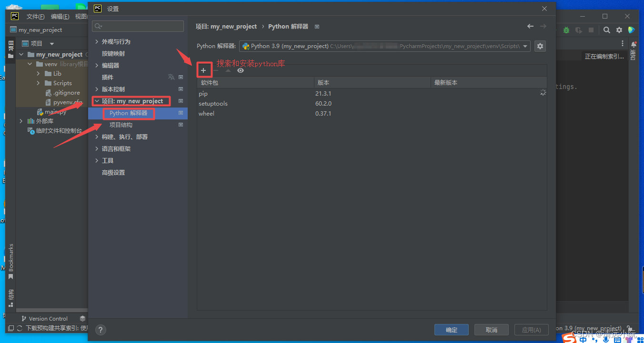
Task: Open the 项目 tool window side tab
Action: click(10, 49)
